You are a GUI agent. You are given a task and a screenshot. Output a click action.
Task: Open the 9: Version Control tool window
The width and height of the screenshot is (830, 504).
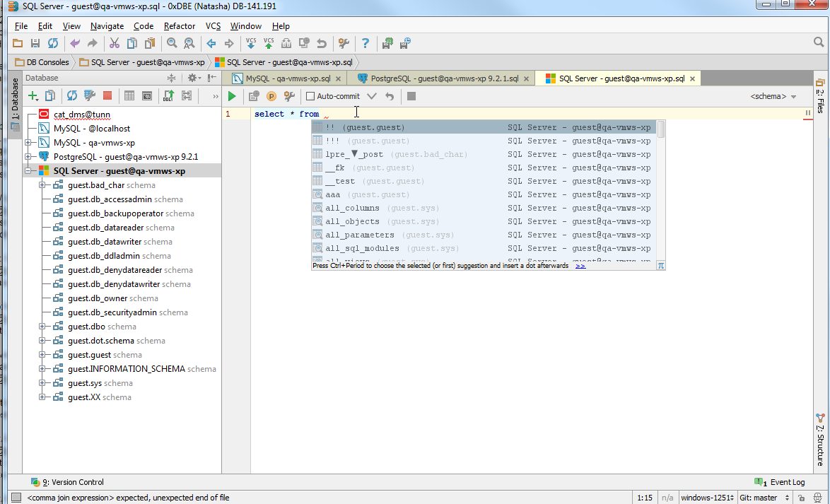click(67, 482)
